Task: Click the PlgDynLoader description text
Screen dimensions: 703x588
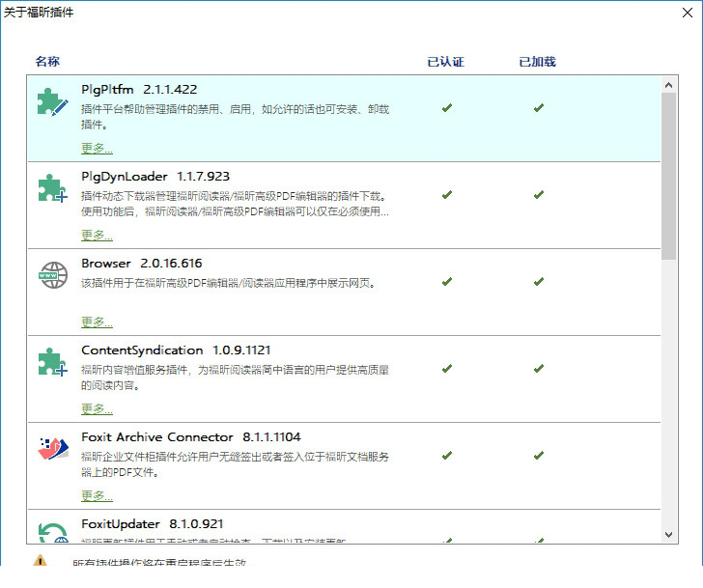Action: [235, 204]
